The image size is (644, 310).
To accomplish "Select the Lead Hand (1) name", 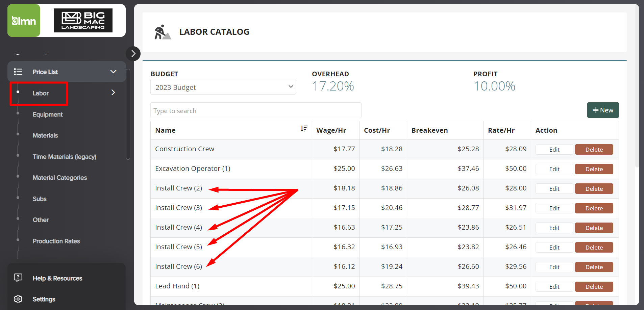I will click(x=177, y=286).
